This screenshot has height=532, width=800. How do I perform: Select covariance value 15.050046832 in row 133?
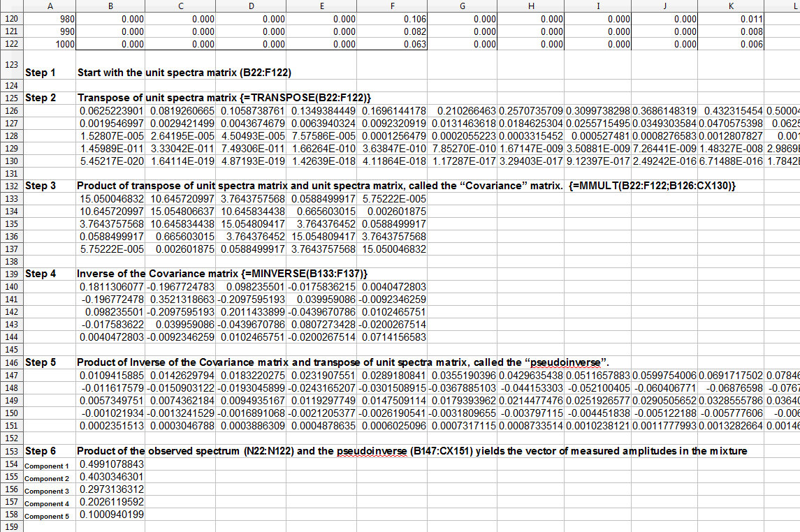(112, 199)
